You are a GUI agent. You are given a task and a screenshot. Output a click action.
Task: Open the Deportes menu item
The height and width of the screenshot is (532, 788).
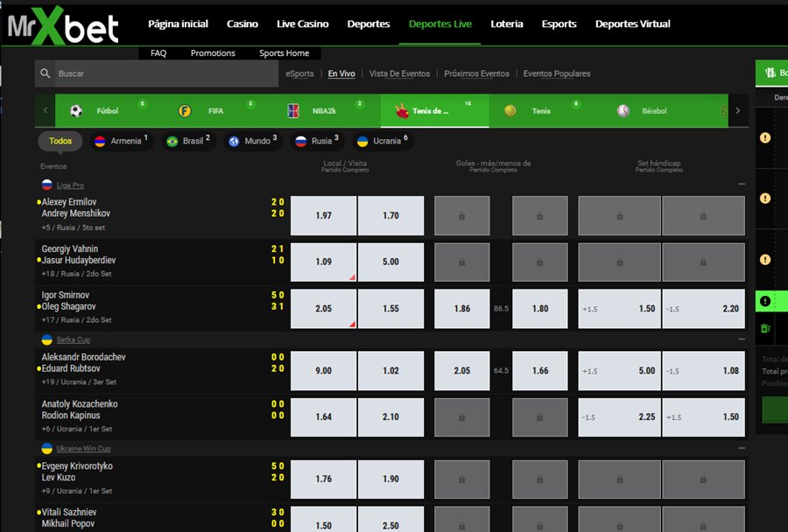pos(369,24)
